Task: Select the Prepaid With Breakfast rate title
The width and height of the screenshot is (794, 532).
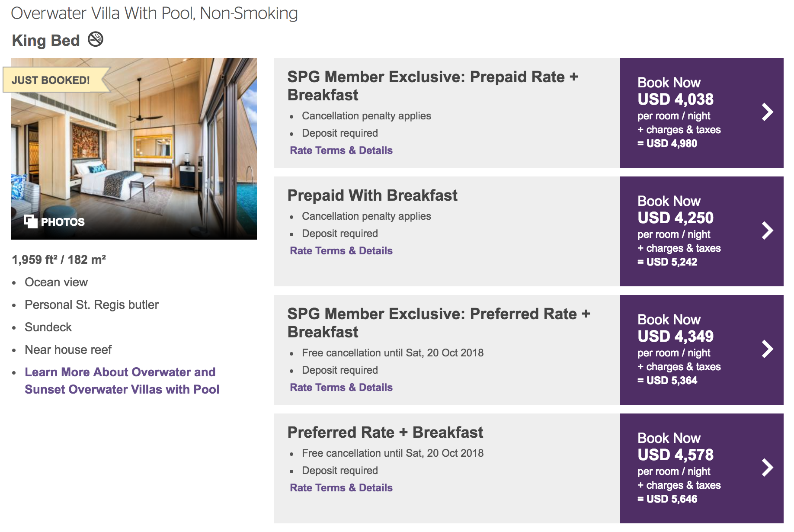Action: coord(372,195)
